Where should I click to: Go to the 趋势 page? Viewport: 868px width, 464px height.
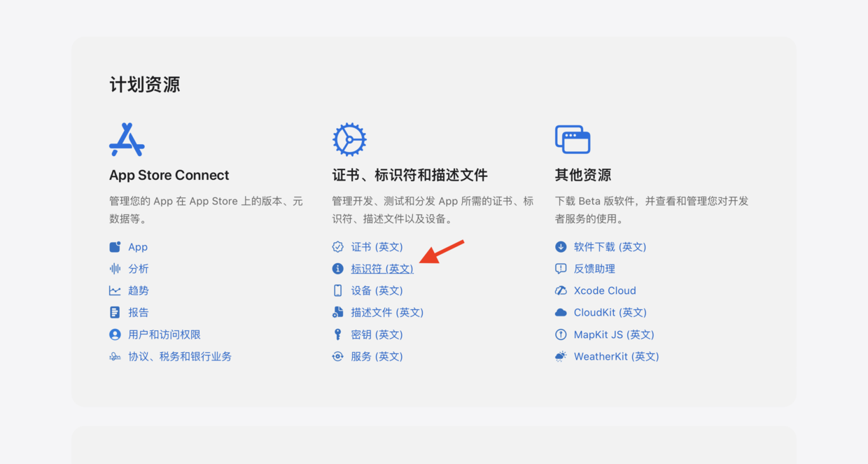point(139,290)
